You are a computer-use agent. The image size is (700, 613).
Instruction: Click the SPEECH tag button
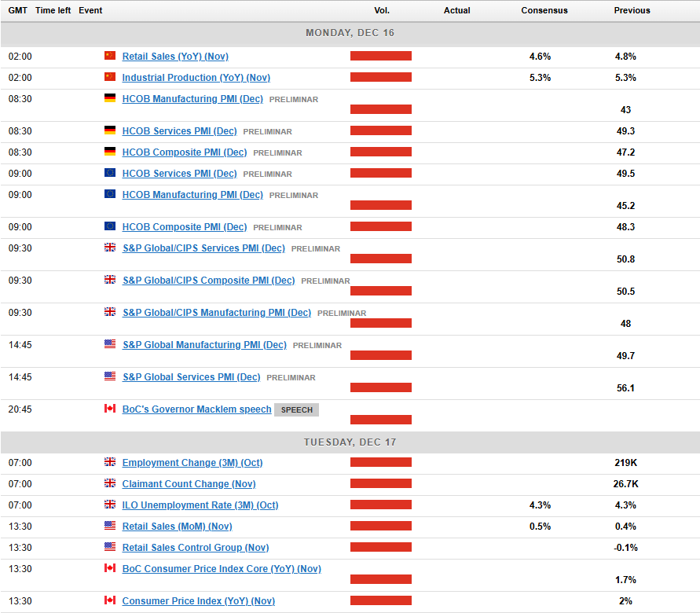tap(296, 410)
